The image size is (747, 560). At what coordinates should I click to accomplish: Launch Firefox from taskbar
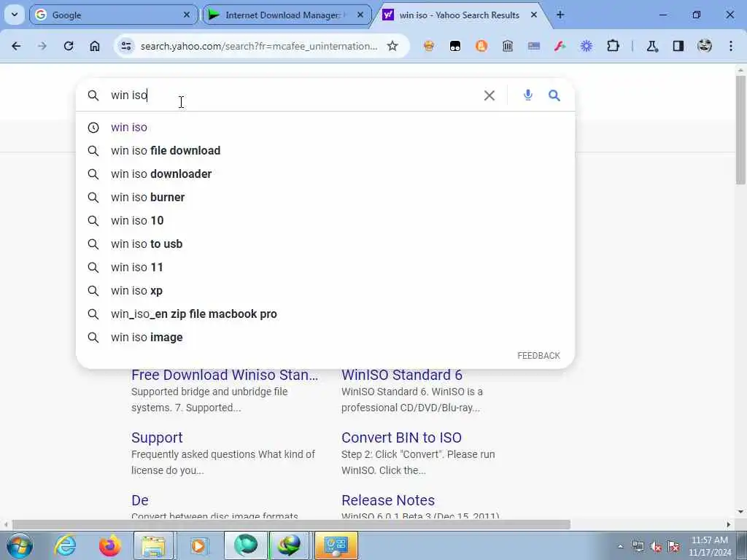(x=109, y=545)
